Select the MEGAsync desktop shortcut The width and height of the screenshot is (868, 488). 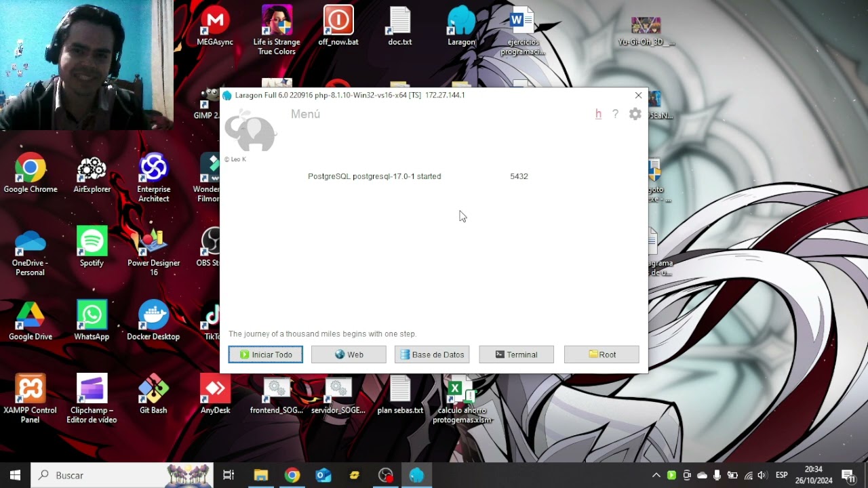coord(215,27)
